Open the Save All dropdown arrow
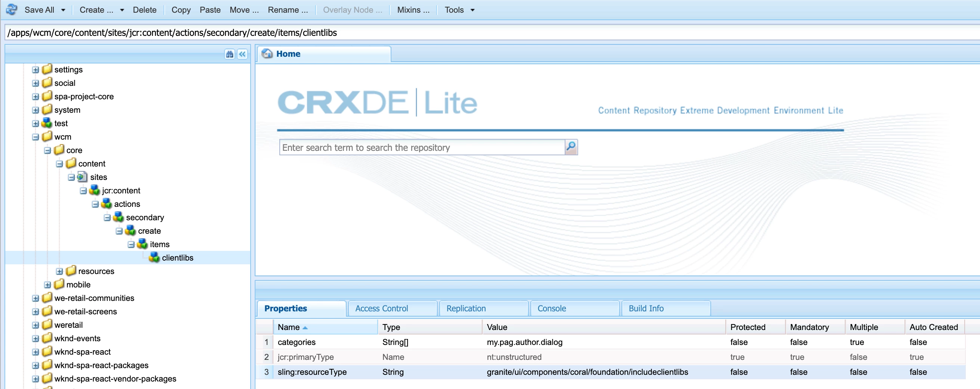980x389 pixels. [x=63, y=10]
